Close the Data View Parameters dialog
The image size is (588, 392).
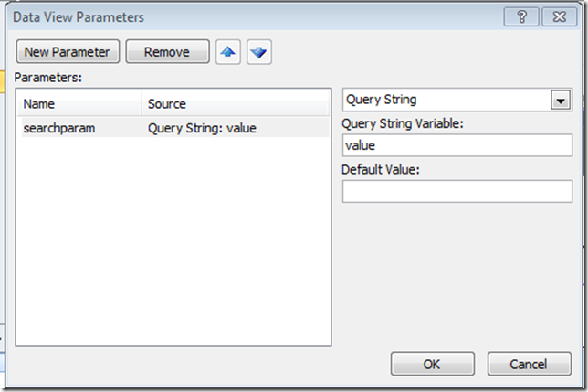pos(559,16)
